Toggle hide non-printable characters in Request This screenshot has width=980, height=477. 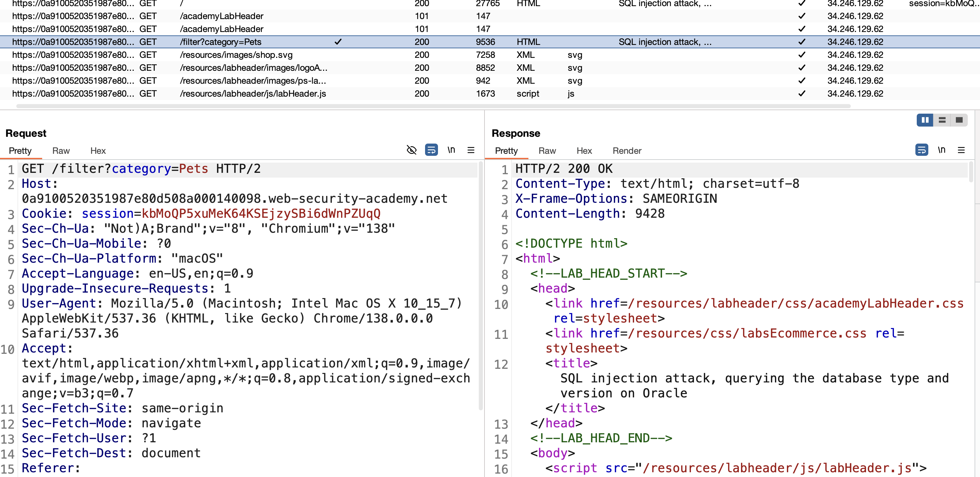coord(411,150)
